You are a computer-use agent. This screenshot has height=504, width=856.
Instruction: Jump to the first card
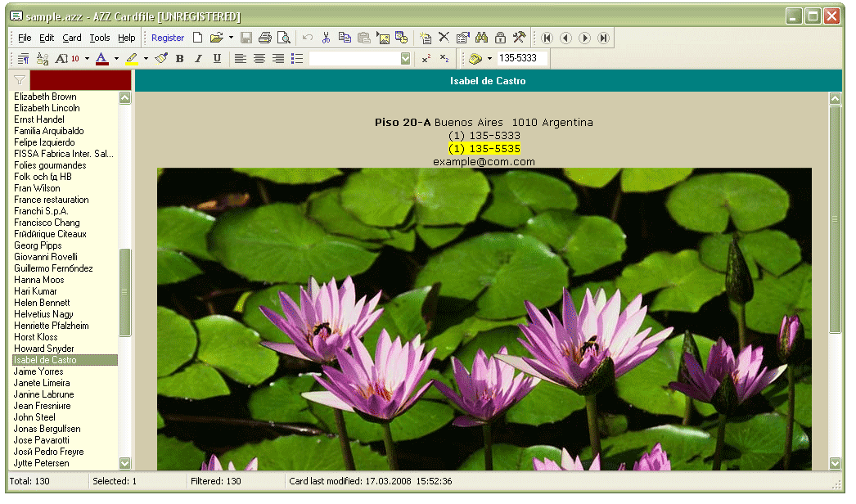547,38
